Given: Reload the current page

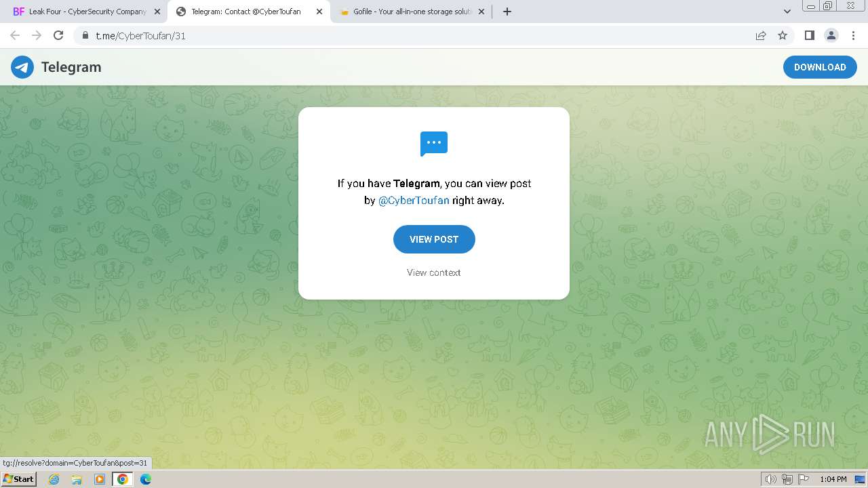Looking at the screenshot, I should pos(58,35).
